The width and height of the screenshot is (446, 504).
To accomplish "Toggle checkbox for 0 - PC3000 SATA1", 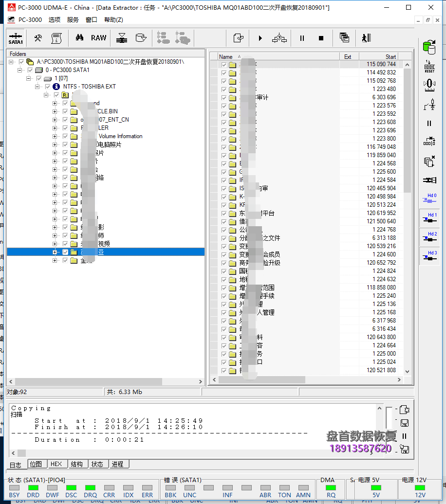I will (x=30, y=70).
